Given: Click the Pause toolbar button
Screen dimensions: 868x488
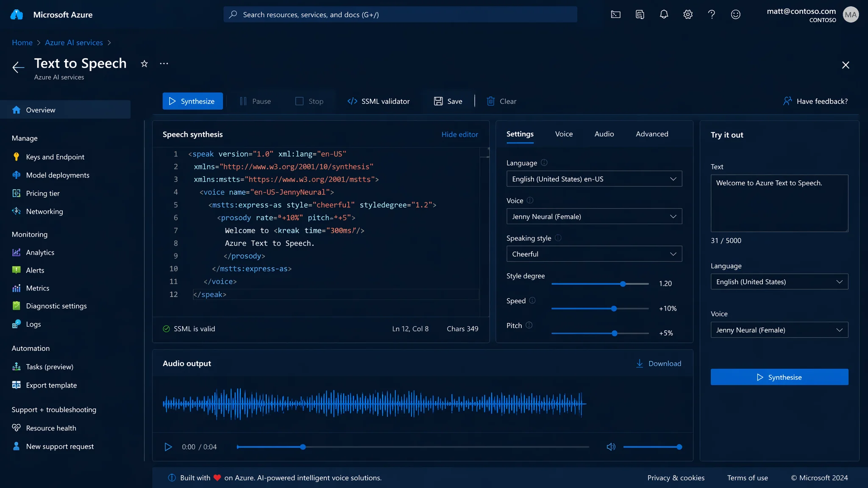Looking at the screenshot, I should pyautogui.click(x=256, y=101).
